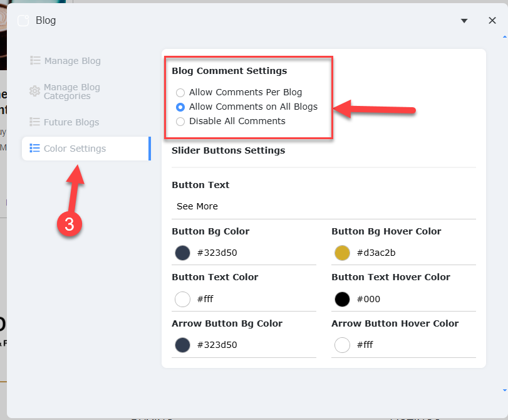This screenshot has height=420, width=508.
Task: Click the Blog window title icon
Action: 23,21
